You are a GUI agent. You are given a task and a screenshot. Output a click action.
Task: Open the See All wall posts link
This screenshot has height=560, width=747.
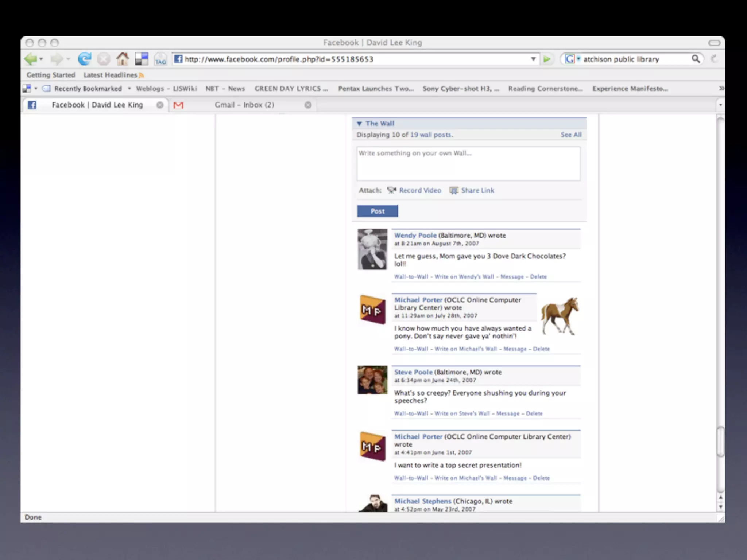tap(571, 135)
